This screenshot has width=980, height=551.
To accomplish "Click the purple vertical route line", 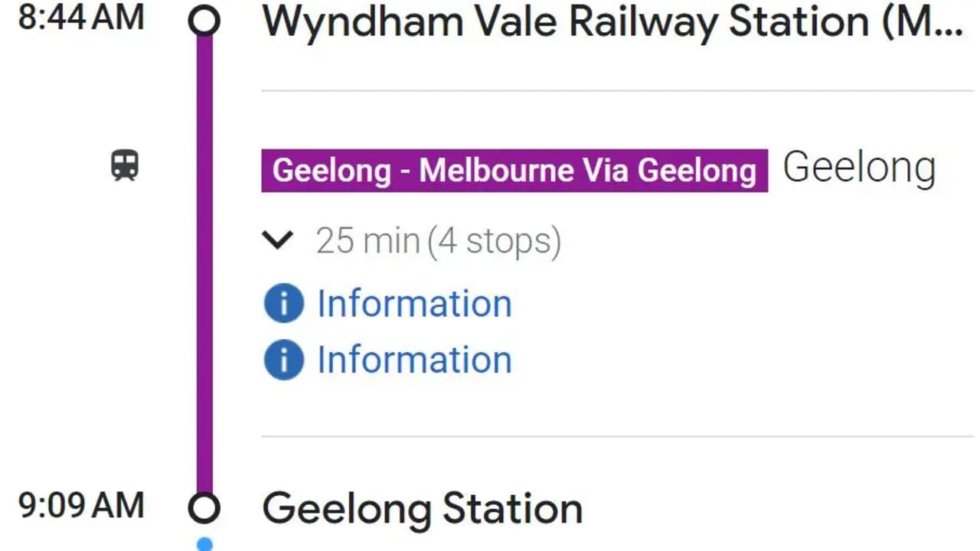I will click(204, 260).
